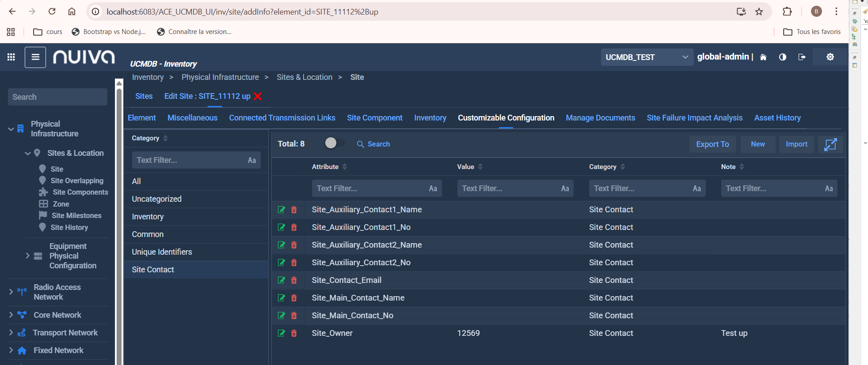Viewport: 868px width, 365px height.
Task: Close the Edit Site tab with red X
Action: tap(258, 96)
